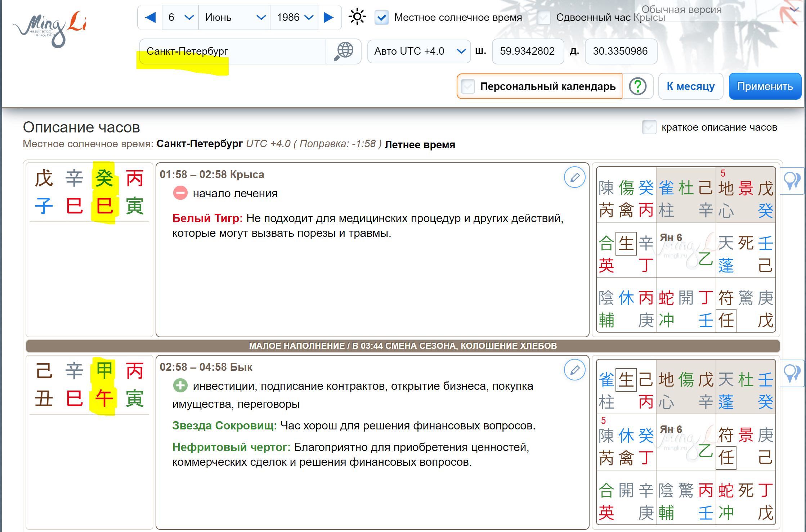Click the globe search icon for city
Image resolution: width=806 pixels, height=532 pixels.
point(344,51)
